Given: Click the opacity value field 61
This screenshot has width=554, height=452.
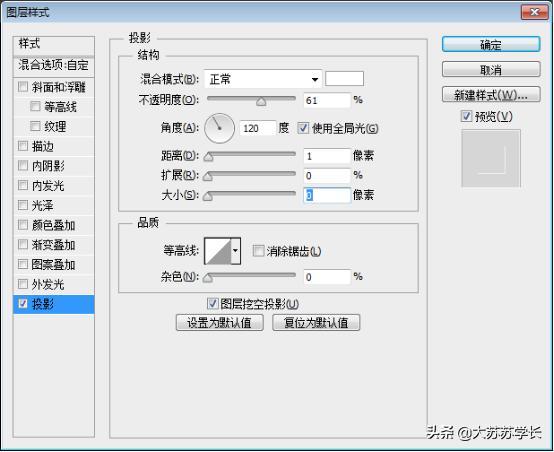Looking at the screenshot, I should (x=327, y=100).
